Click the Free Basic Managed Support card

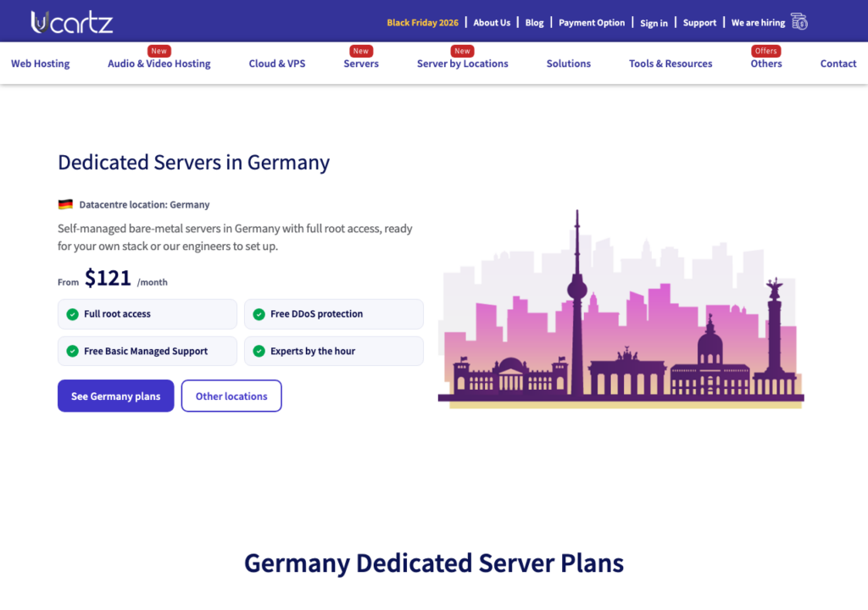coord(147,351)
